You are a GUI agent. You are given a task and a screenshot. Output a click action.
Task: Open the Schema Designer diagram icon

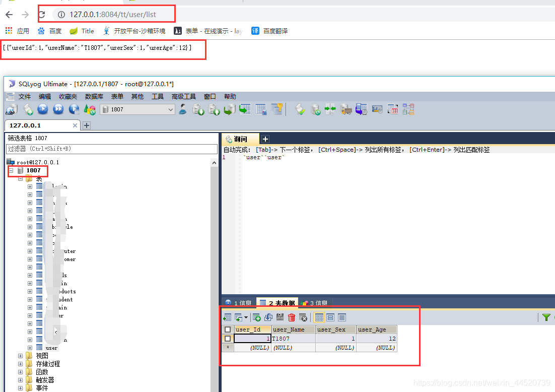pos(408,109)
